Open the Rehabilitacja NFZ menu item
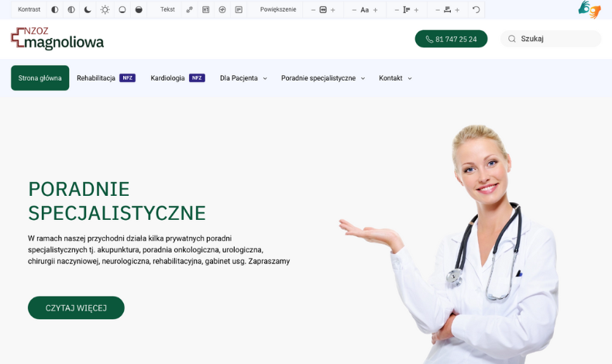This screenshot has width=612, height=364. click(x=105, y=78)
